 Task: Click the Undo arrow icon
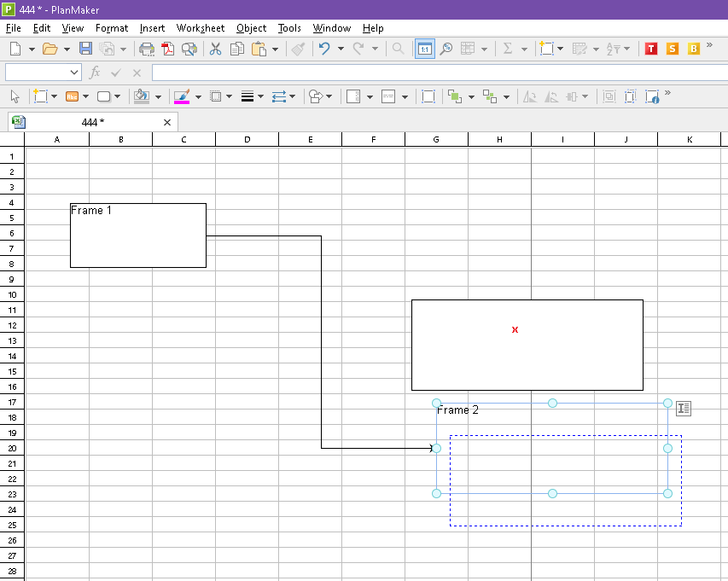pos(324,49)
